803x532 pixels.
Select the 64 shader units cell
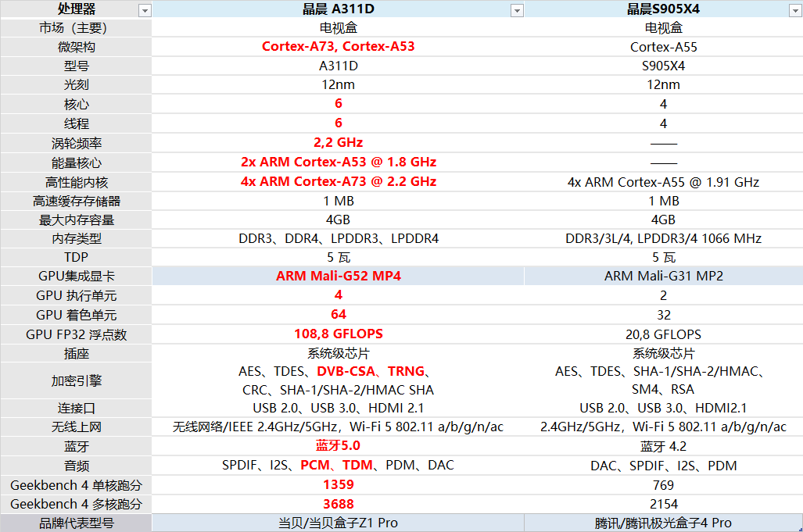pos(338,315)
